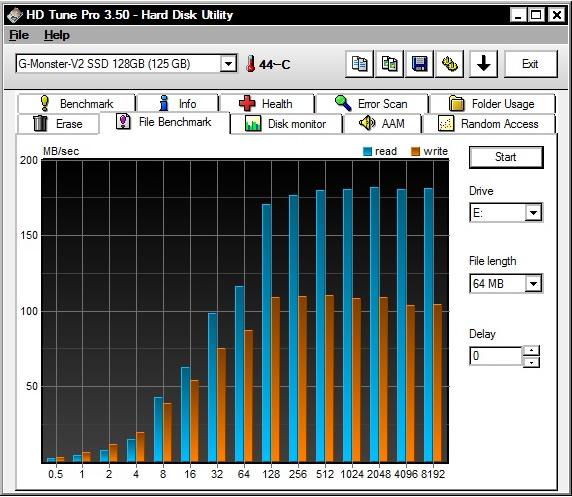Click the blue read bar at 2048

374,325
